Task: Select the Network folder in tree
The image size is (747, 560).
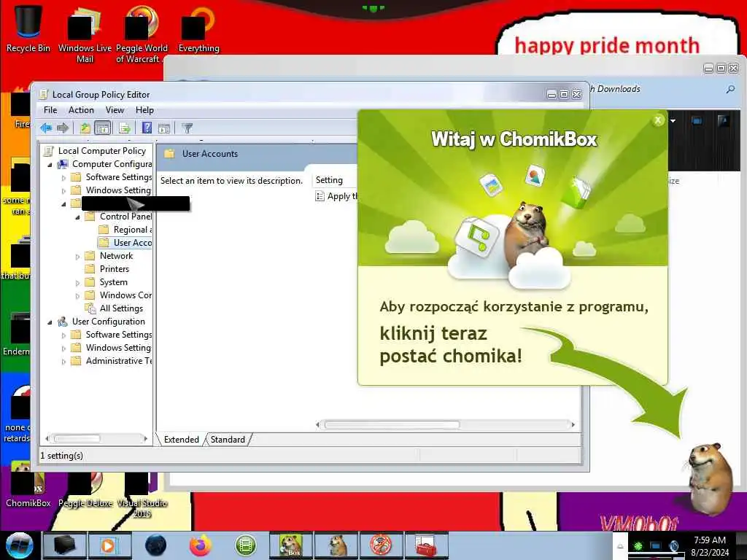Action: click(109, 256)
